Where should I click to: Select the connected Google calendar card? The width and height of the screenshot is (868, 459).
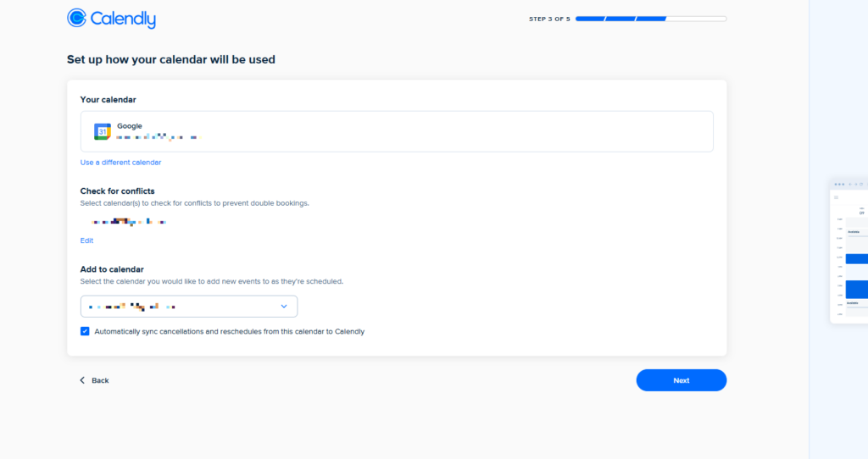(x=396, y=131)
